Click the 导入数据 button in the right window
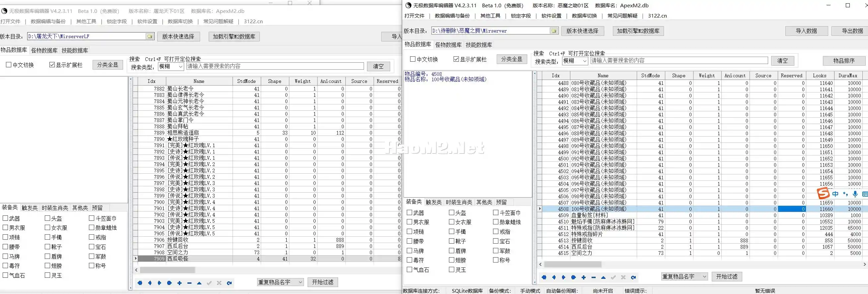This screenshot has height=294, width=868. coord(806,31)
